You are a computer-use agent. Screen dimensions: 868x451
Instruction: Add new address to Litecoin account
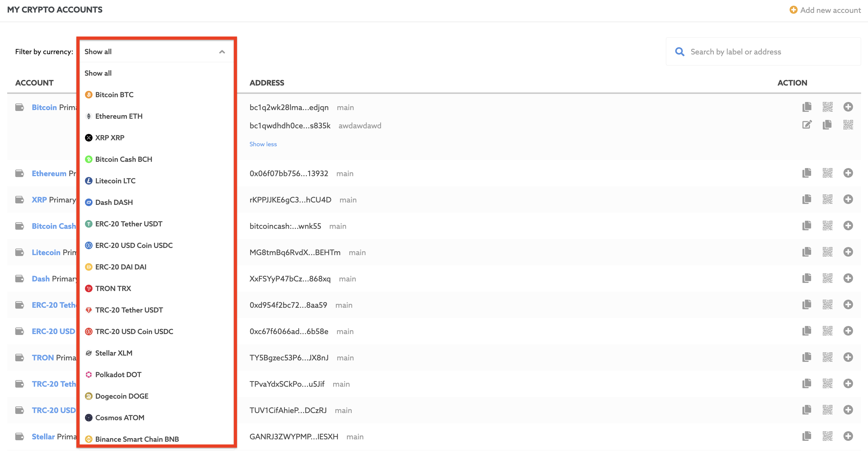pos(848,252)
